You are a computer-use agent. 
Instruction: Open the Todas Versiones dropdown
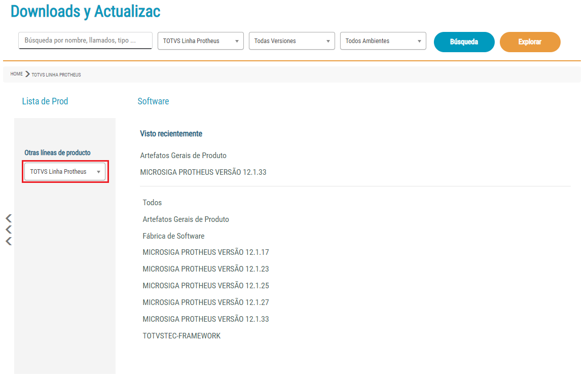pyautogui.click(x=292, y=41)
